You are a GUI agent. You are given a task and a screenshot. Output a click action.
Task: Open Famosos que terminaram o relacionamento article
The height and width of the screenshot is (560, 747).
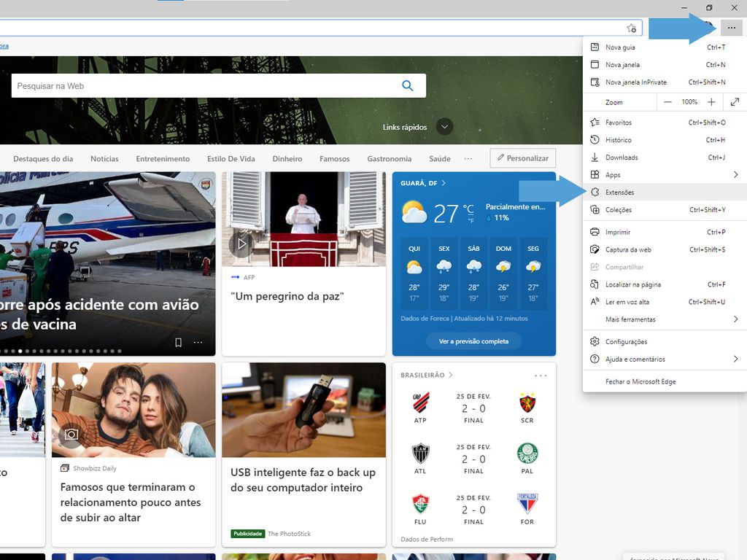pyautogui.click(x=131, y=502)
